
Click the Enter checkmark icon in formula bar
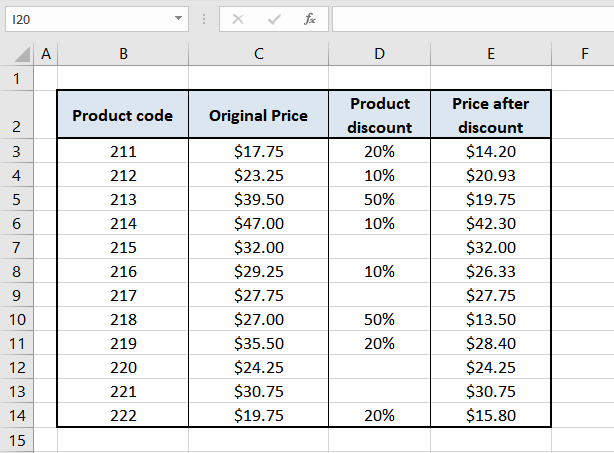pyautogui.click(x=273, y=19)
